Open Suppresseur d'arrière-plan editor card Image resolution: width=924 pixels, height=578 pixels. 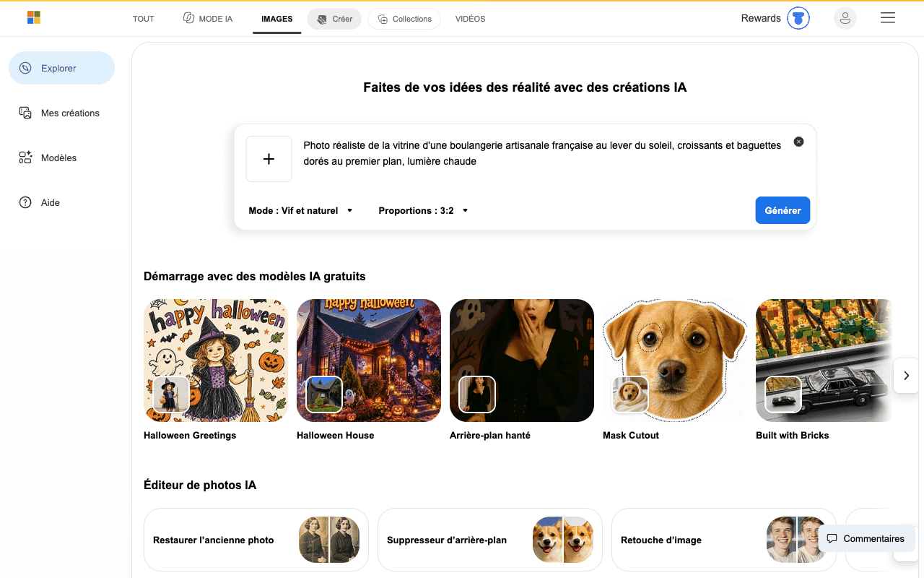pyautogui.click(x=490, y=540)
